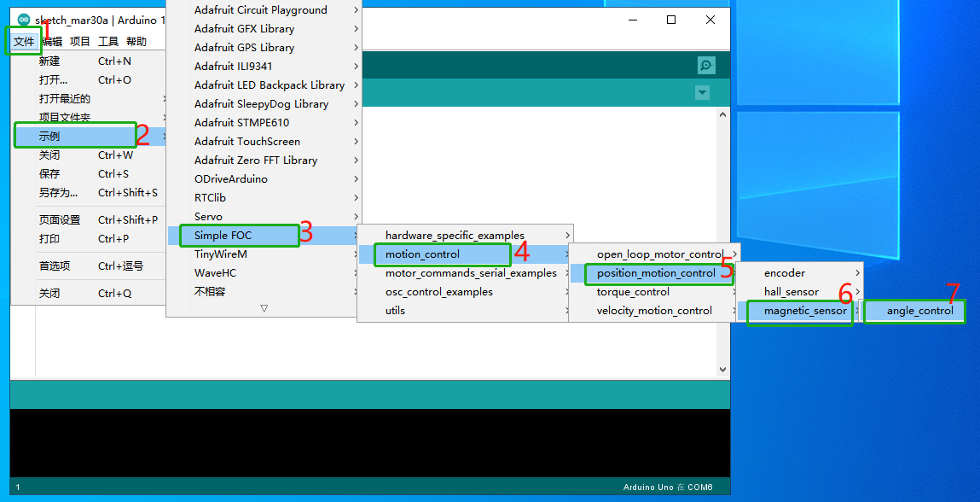The width and height of the screenshot is (980, 502).
Task: Expand Adafruit STMPE610 examples
Action: coord(264,123)
